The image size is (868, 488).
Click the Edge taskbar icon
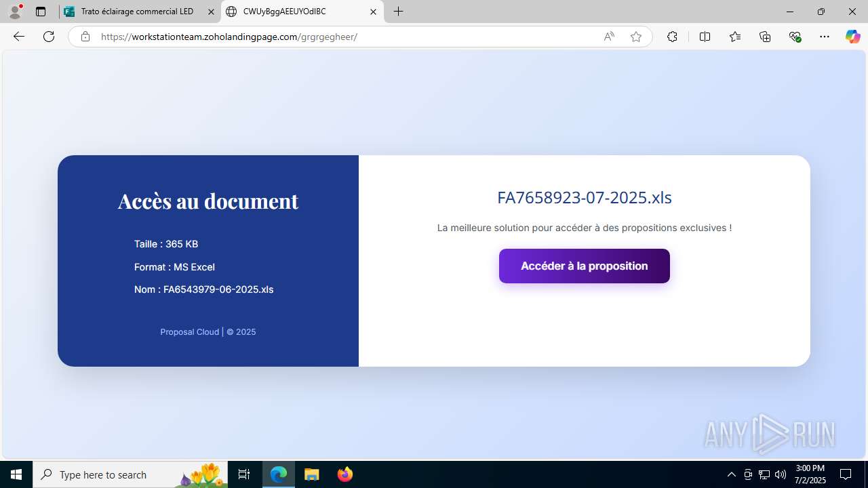pyautogui.click(x=279, y=474)
